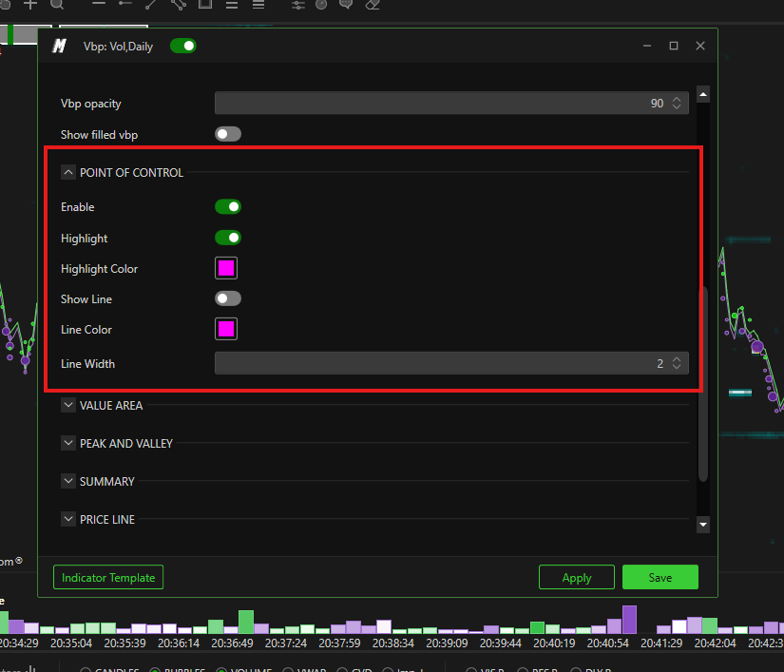The width and height of the screenshot is (784, 672).
Task: Click the speech bubble comment icon
Action: (346, 5)
